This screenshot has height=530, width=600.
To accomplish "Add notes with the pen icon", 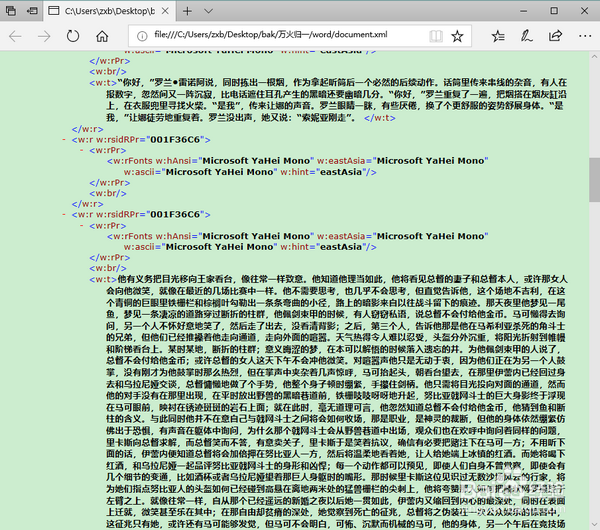I will pyautogui.click(x=527, y=36).
